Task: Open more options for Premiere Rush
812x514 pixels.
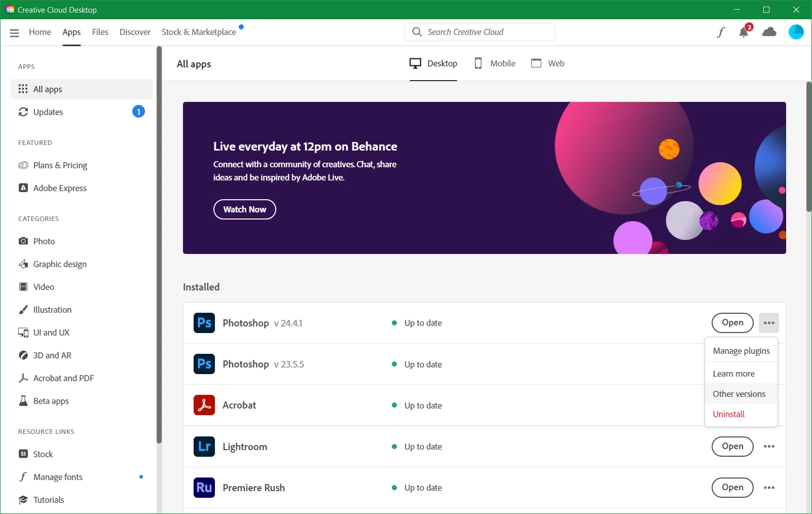Action: click(x=769, y=488)
